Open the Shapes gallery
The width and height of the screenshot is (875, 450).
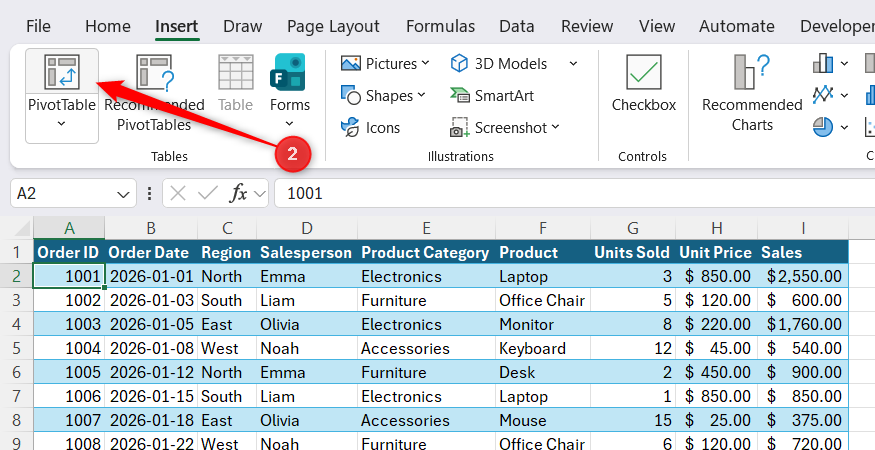[x=383, y=95]
